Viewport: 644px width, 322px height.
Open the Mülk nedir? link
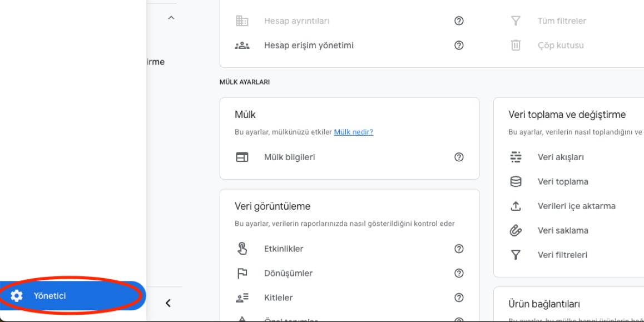354,132
